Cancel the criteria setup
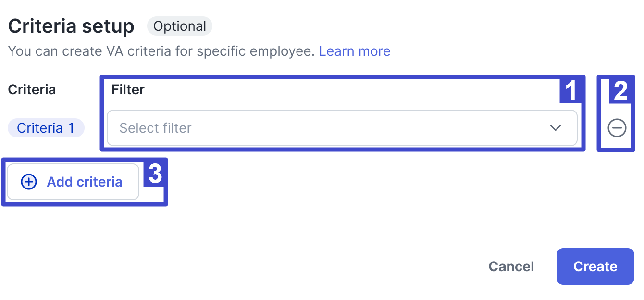Screen dimensions: 644x300 coord(511,266)
